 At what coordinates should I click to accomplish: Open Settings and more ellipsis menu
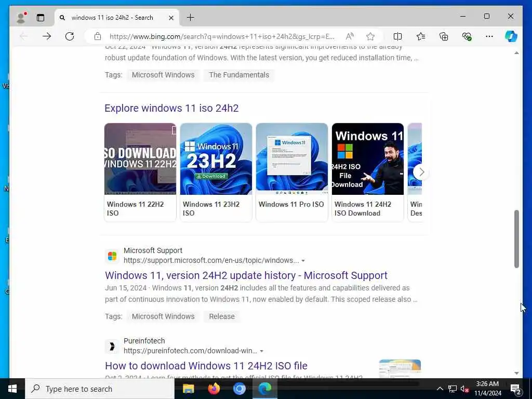pos(489,36)
